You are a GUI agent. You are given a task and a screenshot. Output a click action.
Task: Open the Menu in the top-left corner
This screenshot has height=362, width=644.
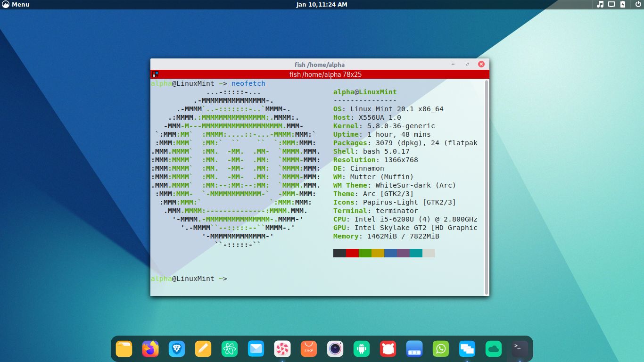[14, 4]
